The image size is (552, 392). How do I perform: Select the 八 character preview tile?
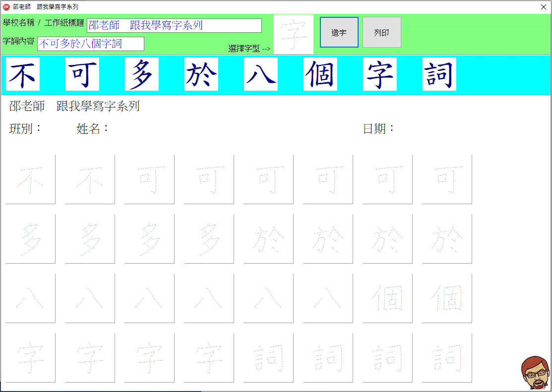pyautogui.click(x=260, y=73)
